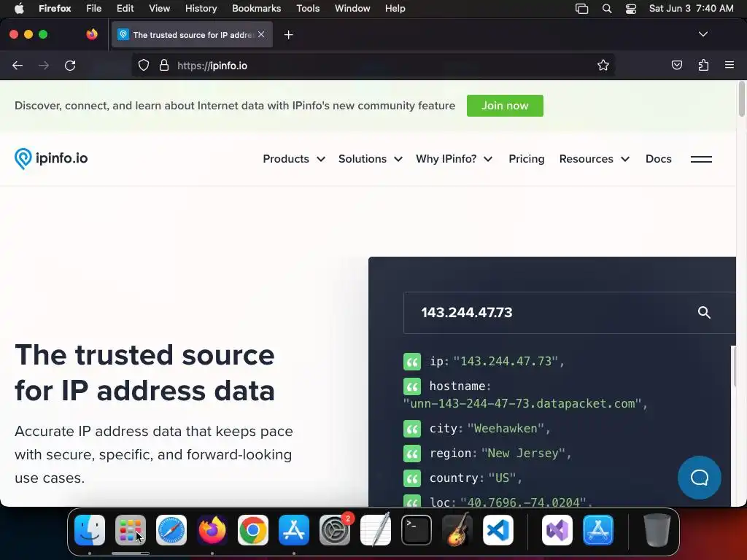Open the chat support bubble
Image resolution: width=747 pixels, height=560 pixels.
[x=700, y=478]
